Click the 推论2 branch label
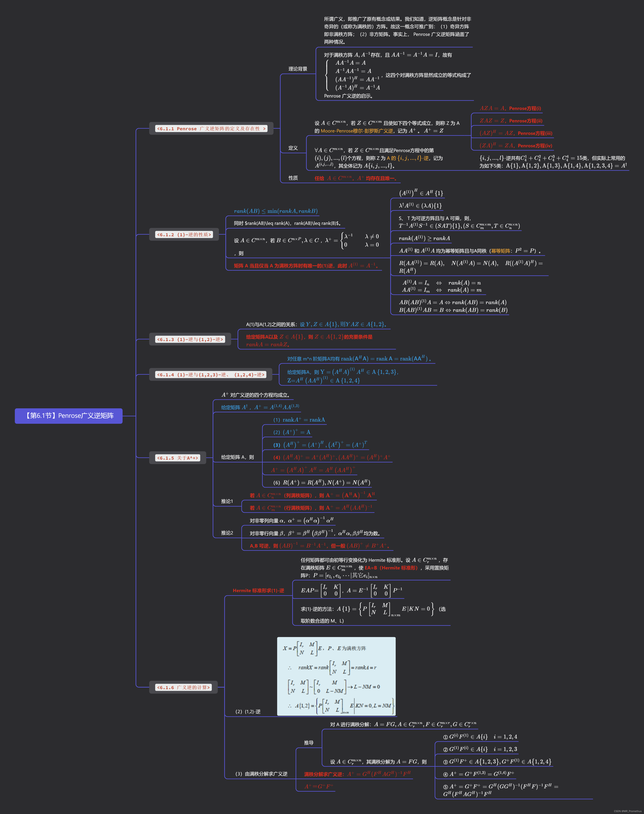Screen dimensions: 644x814 (227, 533)
